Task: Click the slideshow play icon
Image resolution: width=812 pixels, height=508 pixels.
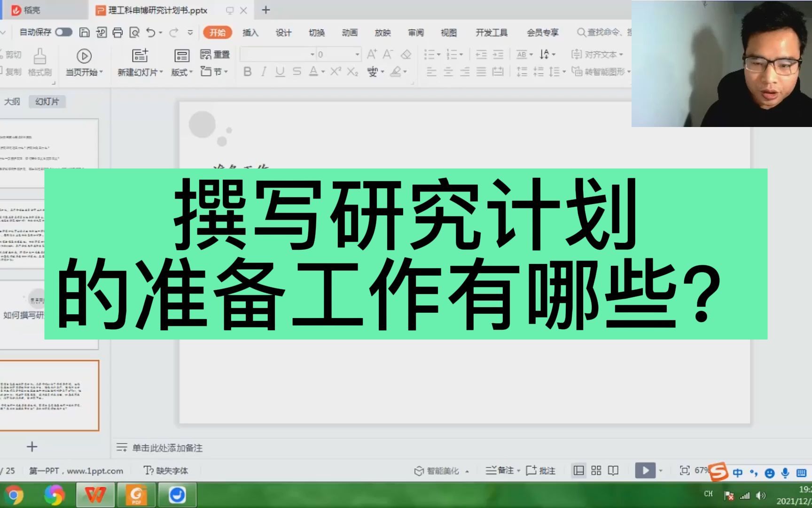Action: pyautogui.click(x=645, y=470)
